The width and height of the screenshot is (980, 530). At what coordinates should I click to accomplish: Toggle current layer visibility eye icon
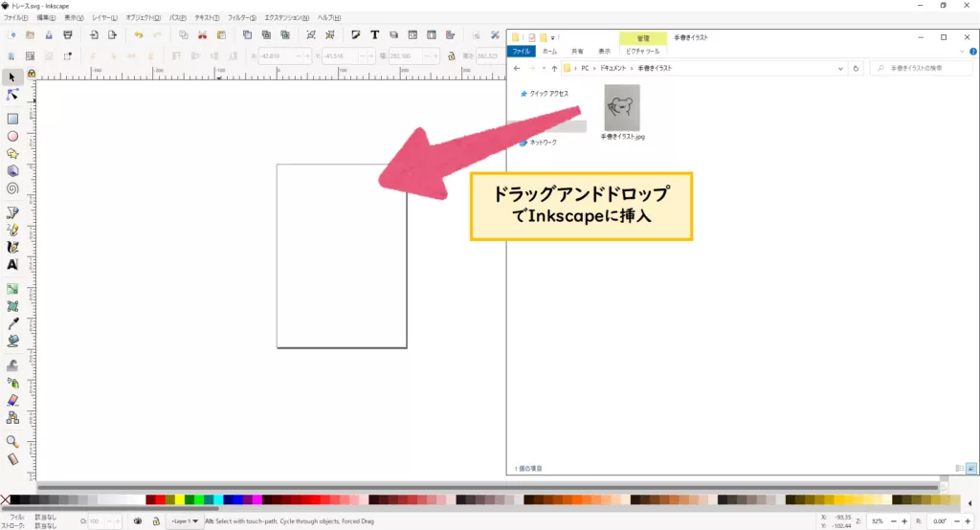(x=138, y=520)
